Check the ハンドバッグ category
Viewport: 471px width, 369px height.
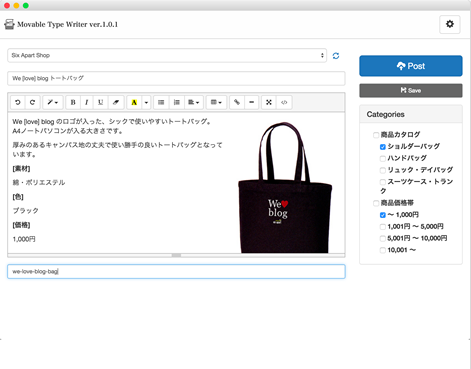coord(383,158)
